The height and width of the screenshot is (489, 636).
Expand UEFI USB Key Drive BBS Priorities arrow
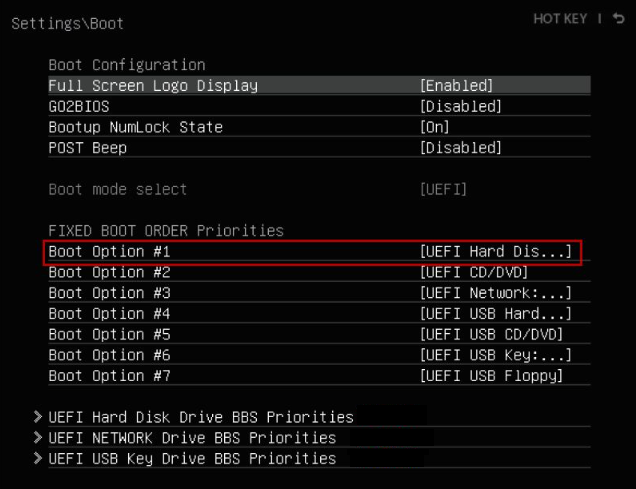pos(38,458)
